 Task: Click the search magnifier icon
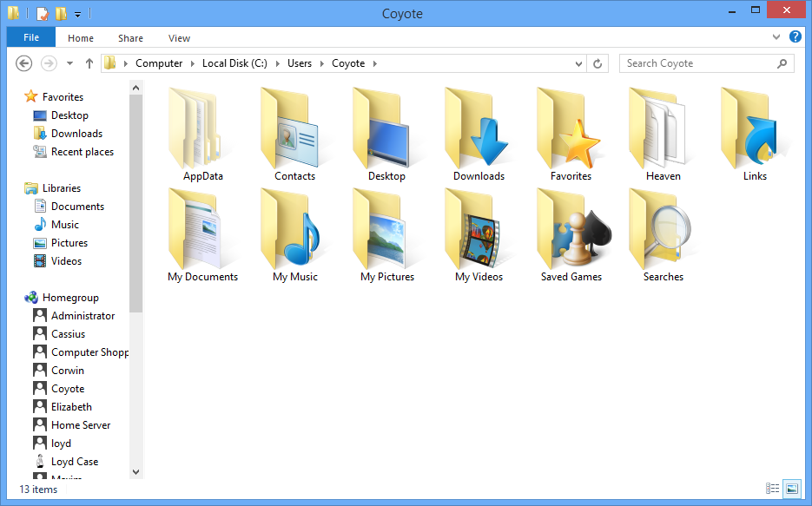point(782,63)
